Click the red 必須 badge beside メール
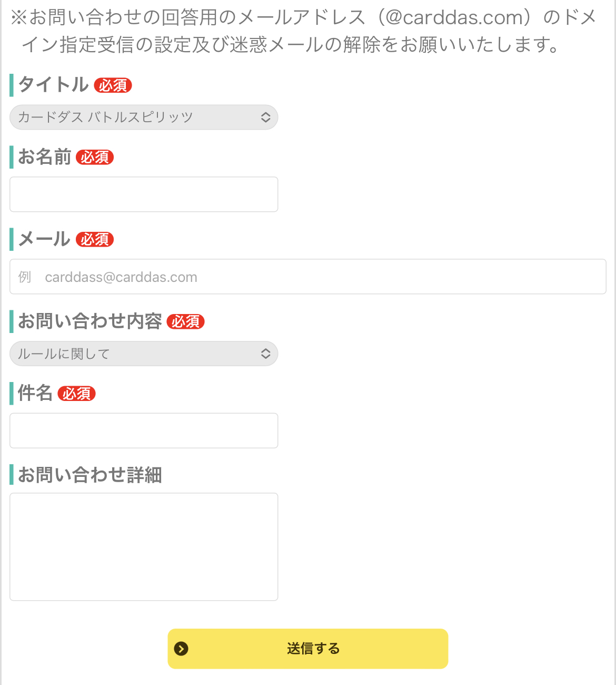The image size is (616, 685). pos(95,239)
